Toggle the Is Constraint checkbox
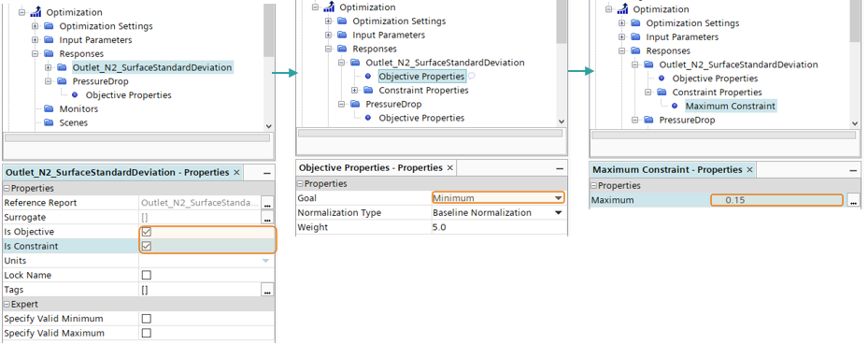 pyautogui.click(x=147, y=247)
